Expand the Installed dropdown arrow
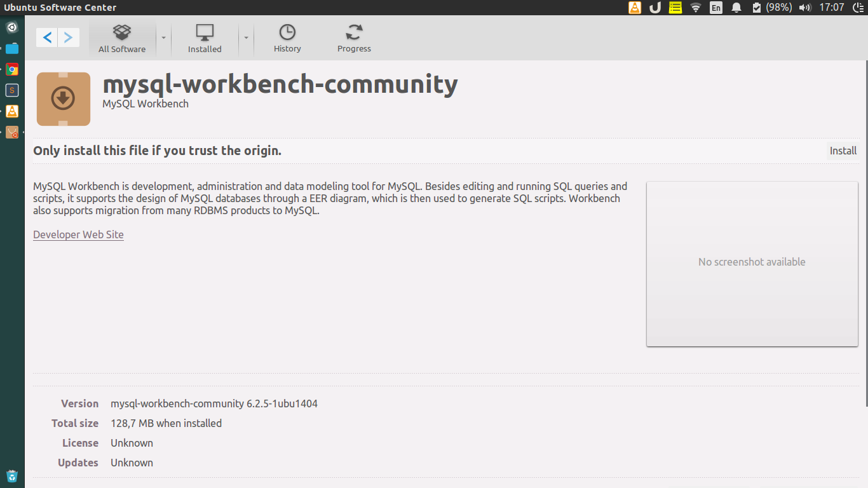 tap(246, 37)
